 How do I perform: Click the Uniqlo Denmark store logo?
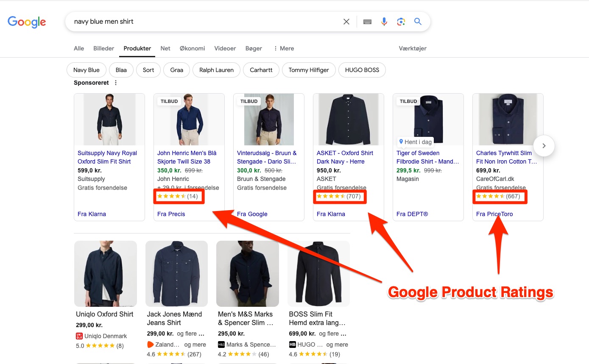click(x=79, y=336)
